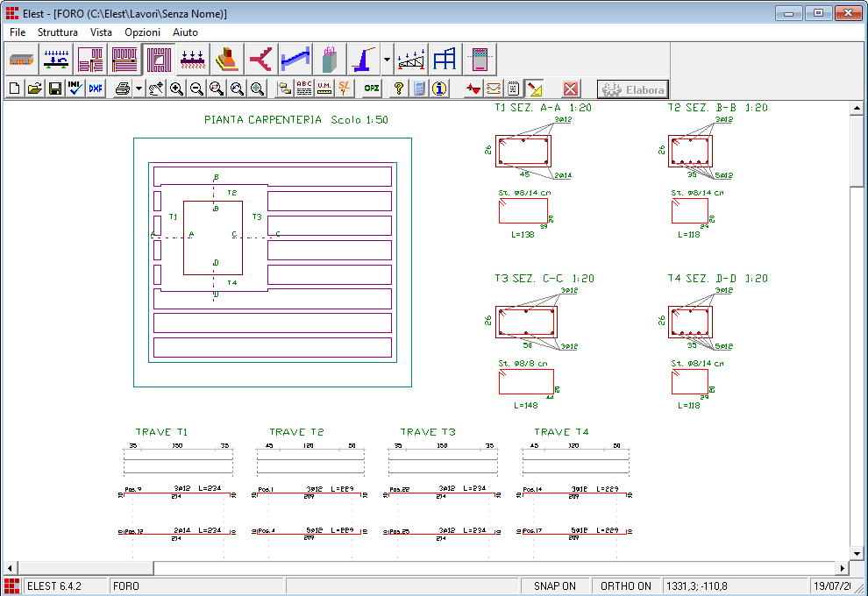Toggle SNAP ON in status bar
The width and height of the screenshot is (868, 596).
[554, 585]
